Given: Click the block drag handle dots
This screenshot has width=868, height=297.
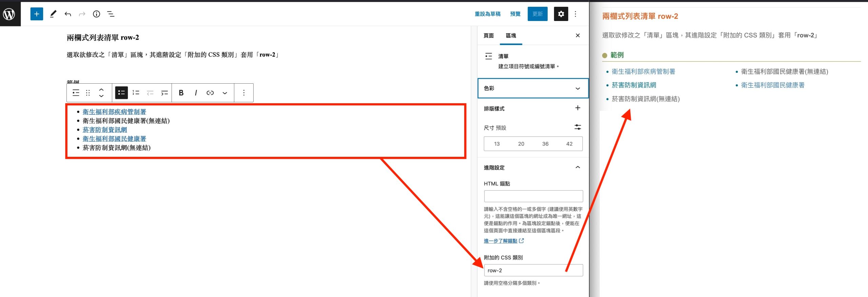Looking at the screenshot, I should 88,93.
